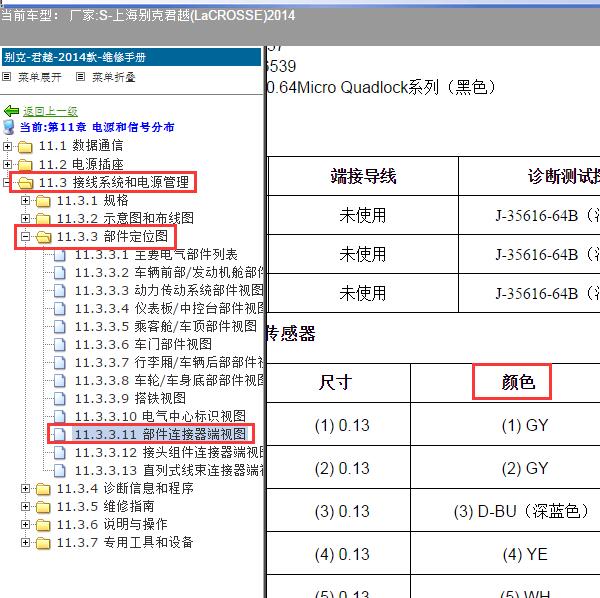Click the open folder icon for 11.3
Image resolution: width=600 pixels, height=598 pixels.
click(x=25, y=183)
